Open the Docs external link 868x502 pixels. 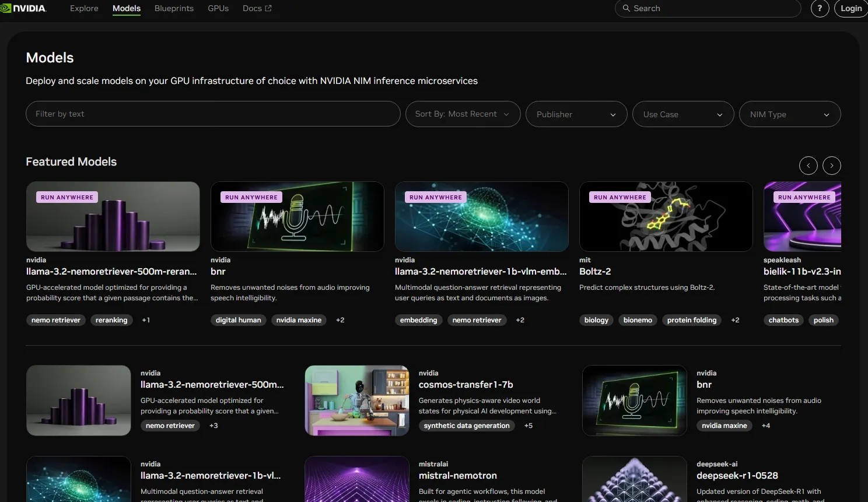(257, 8)
